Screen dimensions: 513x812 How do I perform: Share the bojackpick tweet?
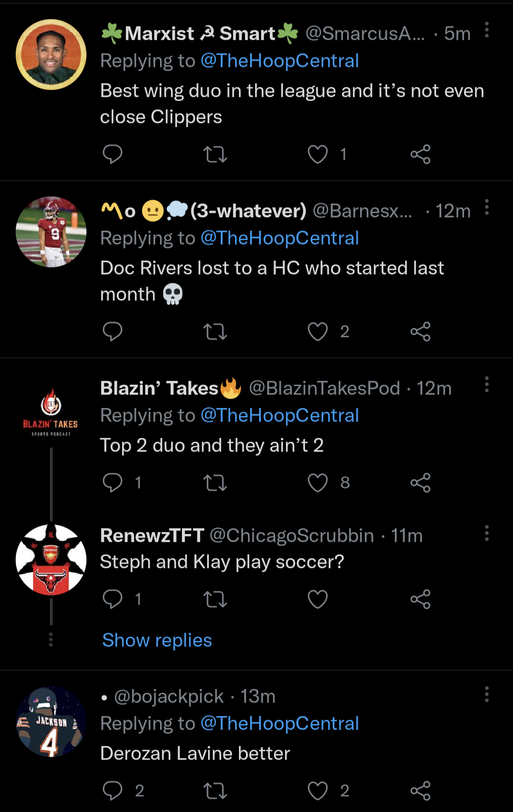pos(420,791)
